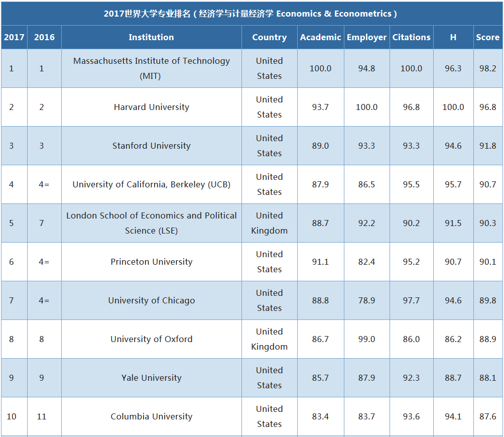Click Oxford's Academic value 86.7
504x437 pixels.
coord(320,339)
